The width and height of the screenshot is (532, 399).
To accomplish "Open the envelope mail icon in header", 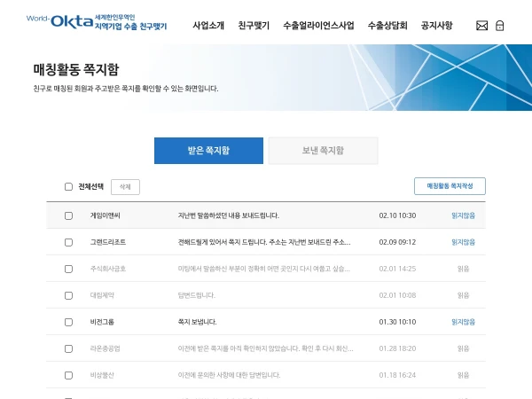I will tap(481, 26).
